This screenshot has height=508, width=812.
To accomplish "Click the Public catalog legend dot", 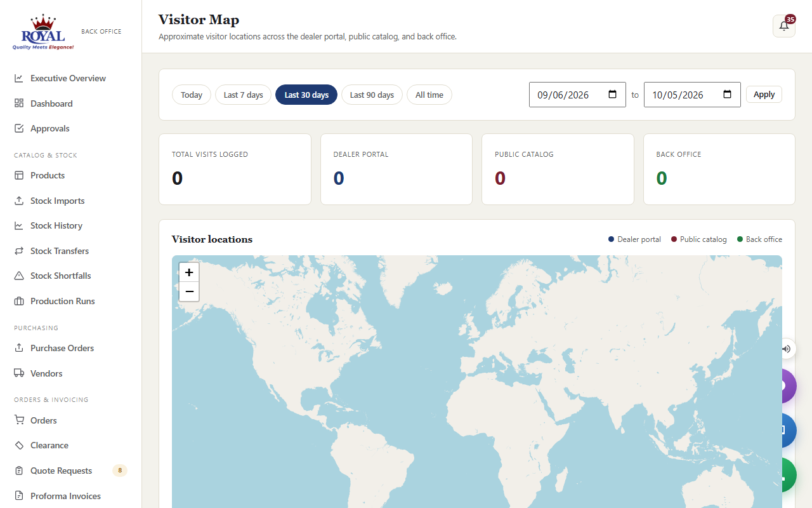I will [x=674, y=239].
